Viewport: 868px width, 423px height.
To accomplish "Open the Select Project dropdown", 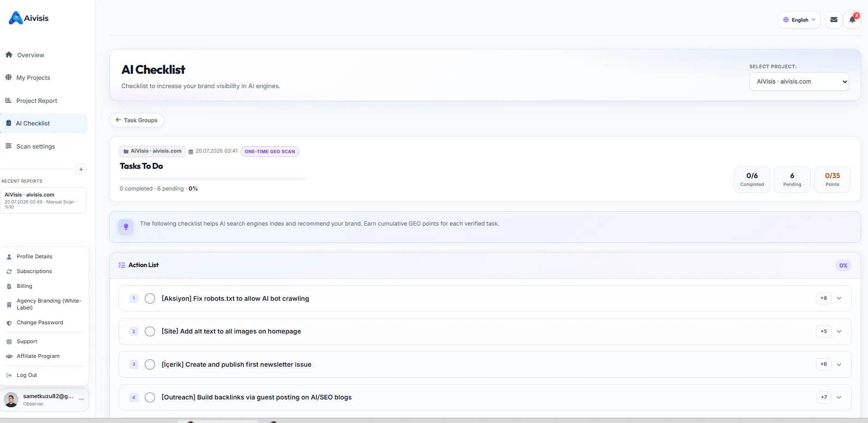I will coord(799,82).
